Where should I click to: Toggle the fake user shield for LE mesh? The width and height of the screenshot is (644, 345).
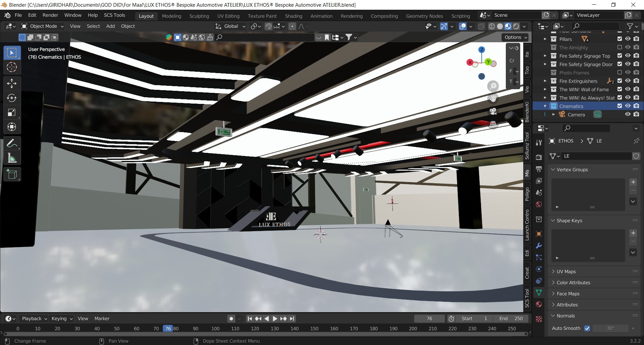(x=636, y=156)
